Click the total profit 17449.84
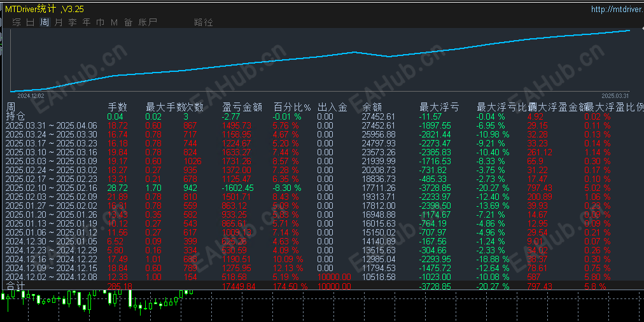This screenshot has width=644, height=322. pos(239,286)
